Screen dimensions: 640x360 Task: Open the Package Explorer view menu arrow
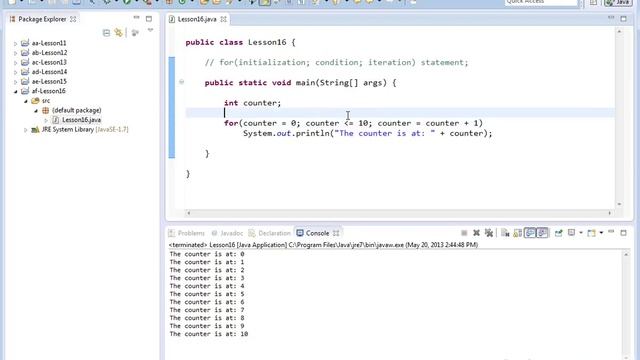tap(151, 30)
